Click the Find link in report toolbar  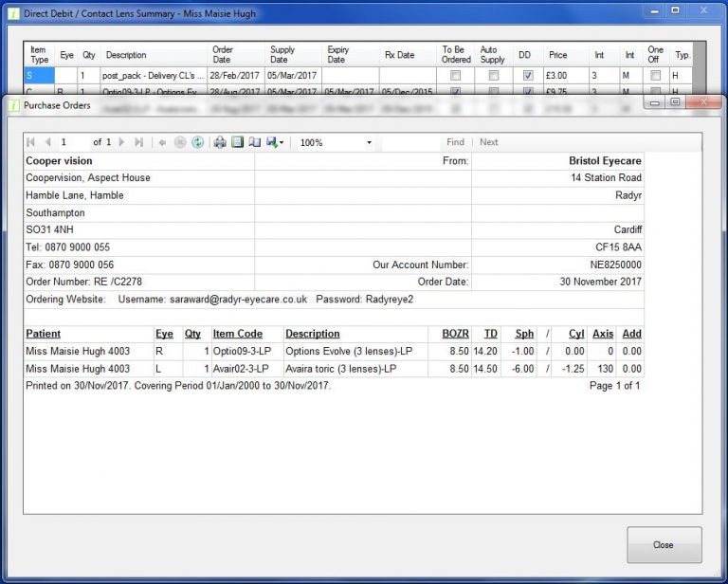point(455,142)
